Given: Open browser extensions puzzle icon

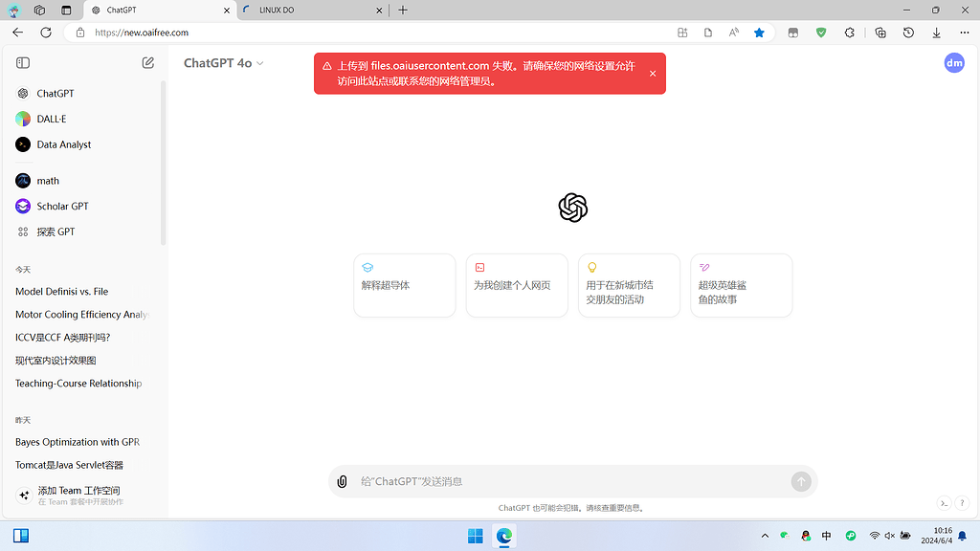Looking at the screenshot, I should pos(850,33).
